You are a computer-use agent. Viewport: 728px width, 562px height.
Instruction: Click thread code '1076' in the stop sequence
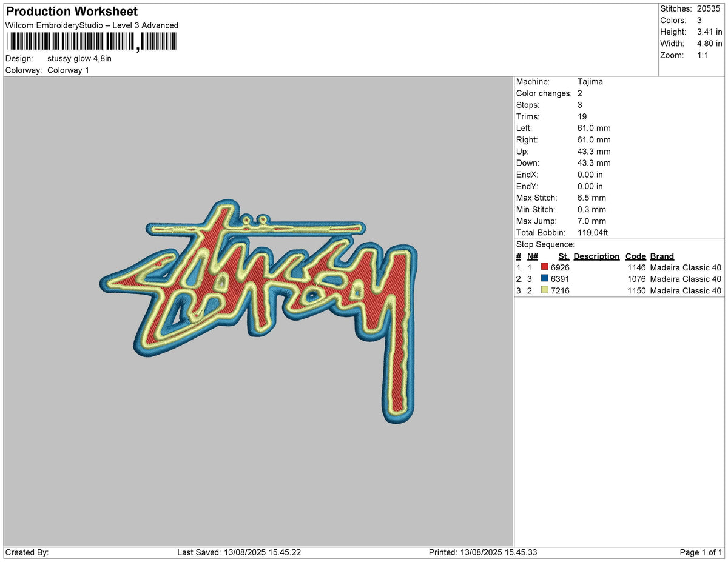pos(637,279)
